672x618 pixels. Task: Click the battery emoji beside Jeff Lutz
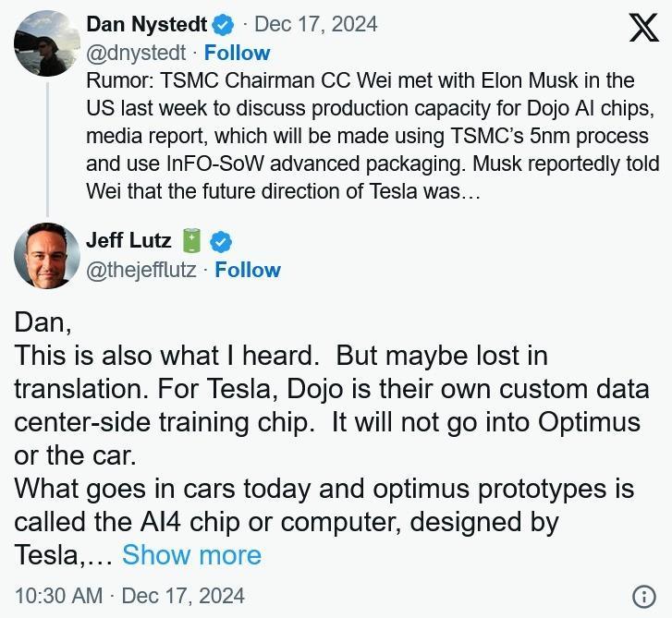click(191, 241)
